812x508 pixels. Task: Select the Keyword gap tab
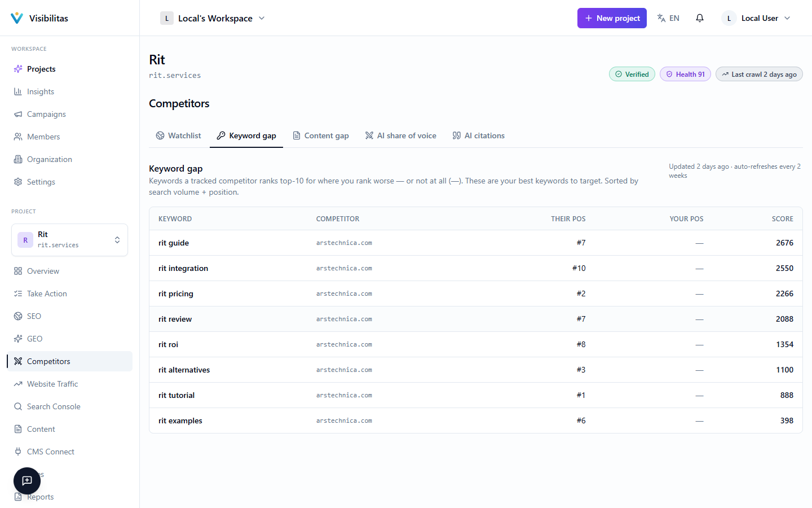tap(246, 135)
